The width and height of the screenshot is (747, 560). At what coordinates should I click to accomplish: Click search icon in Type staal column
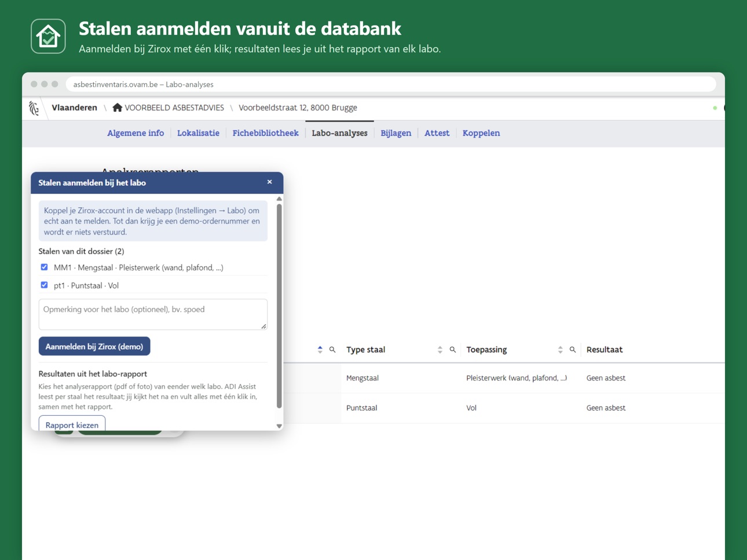tap(453, 350)
